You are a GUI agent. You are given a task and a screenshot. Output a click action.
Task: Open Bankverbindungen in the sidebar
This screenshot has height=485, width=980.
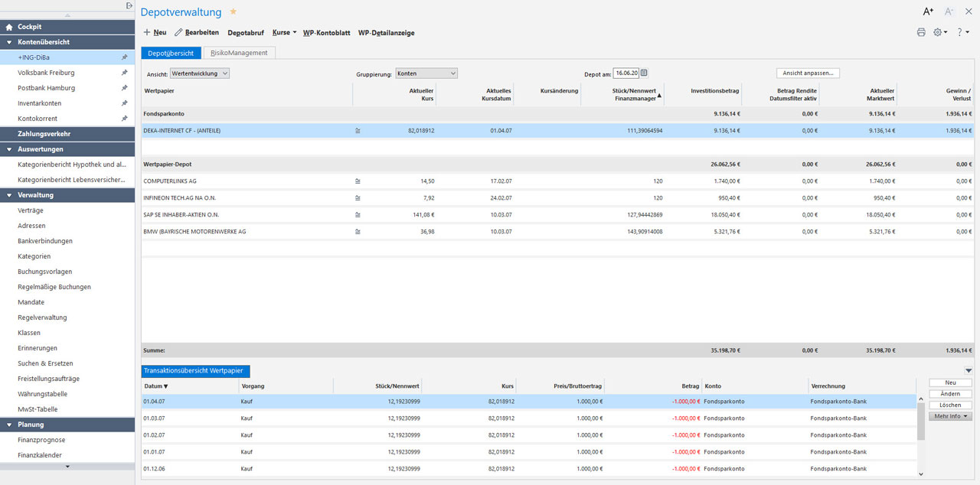coord(45,241)
